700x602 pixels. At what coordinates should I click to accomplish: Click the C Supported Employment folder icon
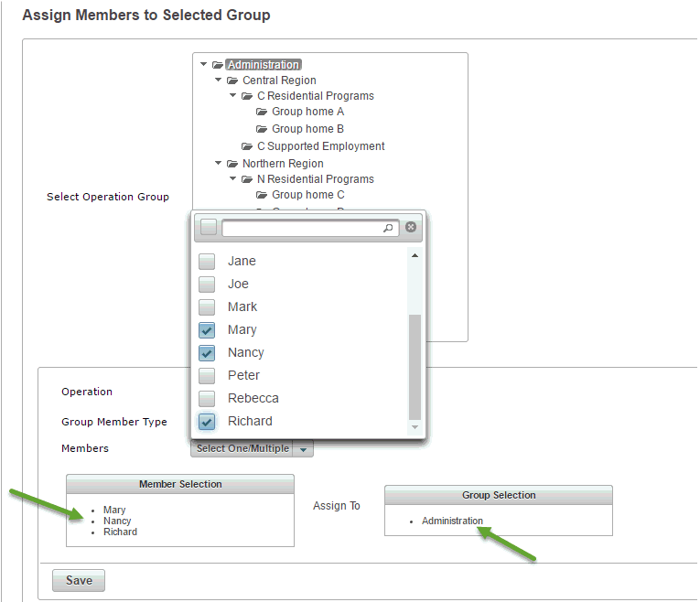[247, 146]
